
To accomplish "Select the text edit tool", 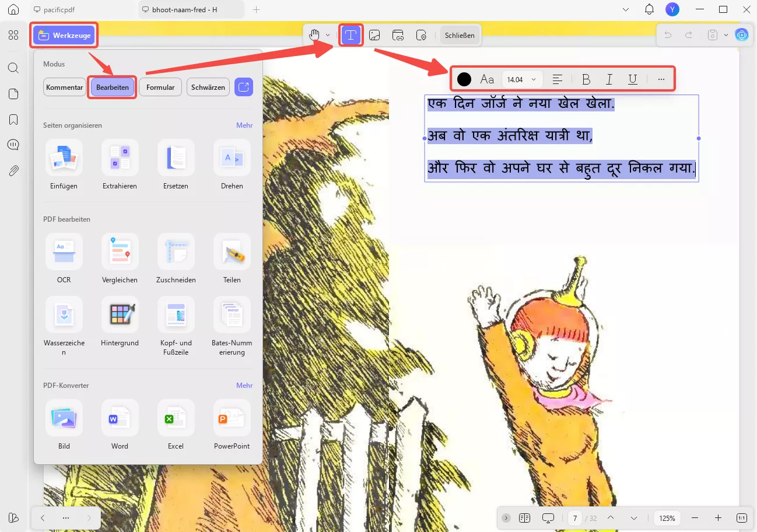I will tap(351, 35).
